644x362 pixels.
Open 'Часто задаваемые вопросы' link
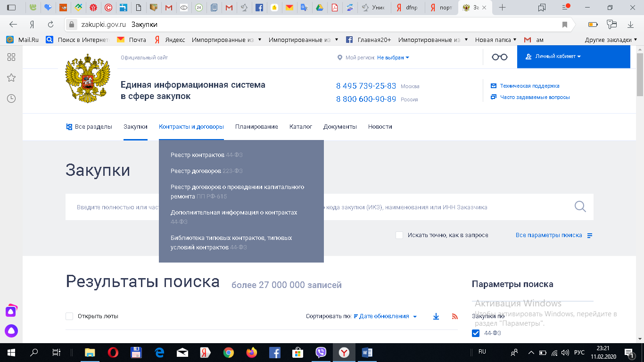click(535, 97)
